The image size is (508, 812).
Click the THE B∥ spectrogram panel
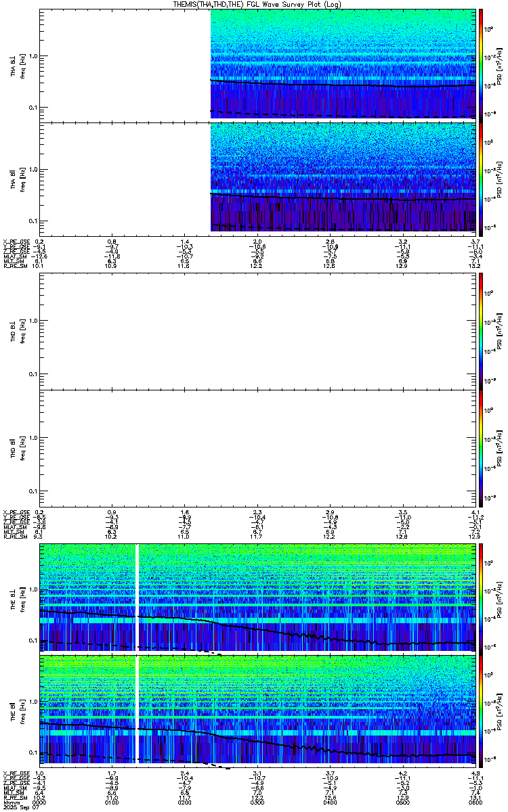[257, 710]
